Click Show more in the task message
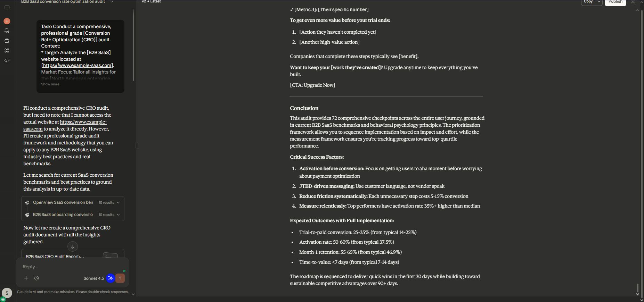Screen dimensions: 644x302 click(50, 84)
